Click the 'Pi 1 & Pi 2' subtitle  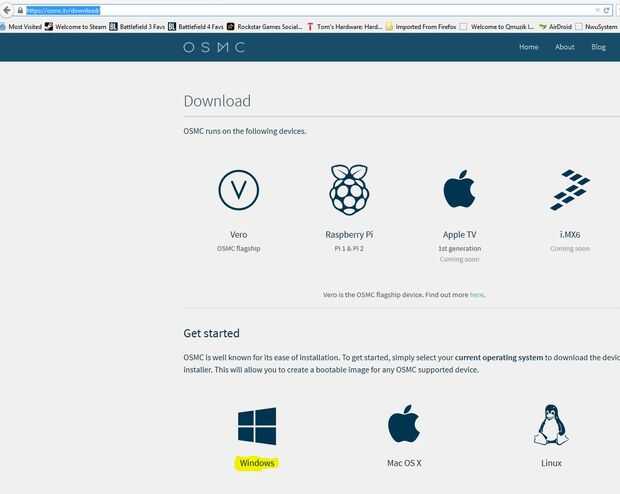[349, 248]
